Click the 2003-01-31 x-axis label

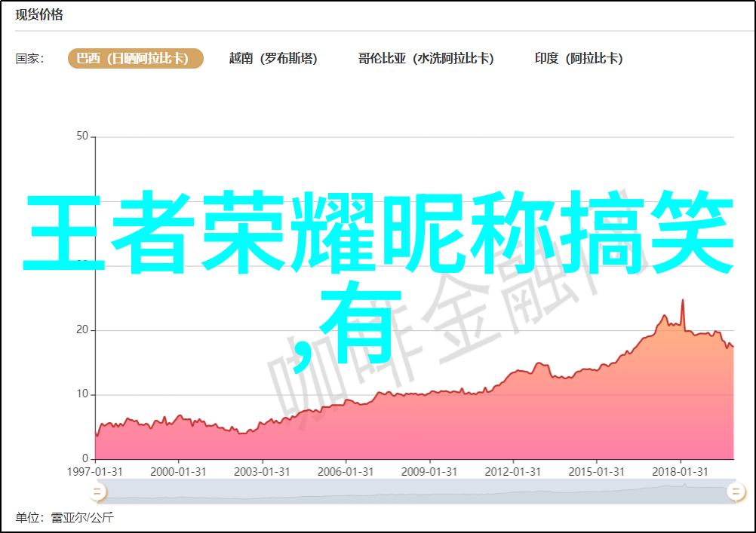coord(262,472)
